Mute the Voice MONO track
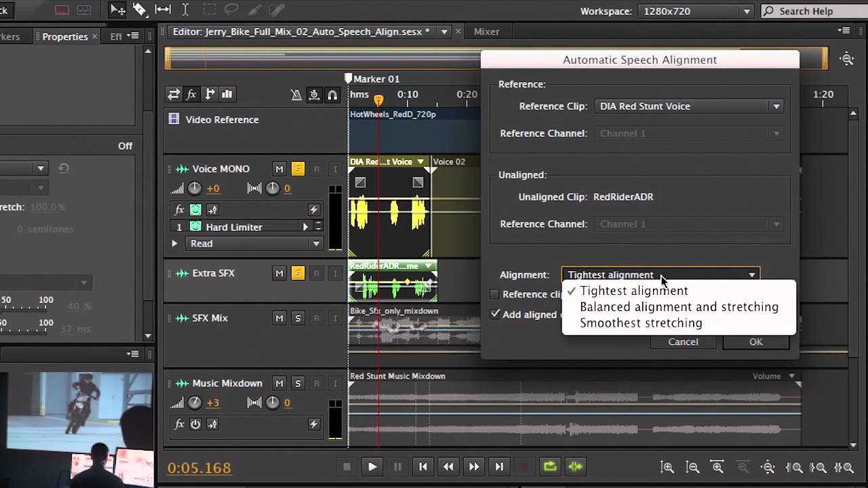The width and height of the screenshot is (868, 488). point(279,169)
